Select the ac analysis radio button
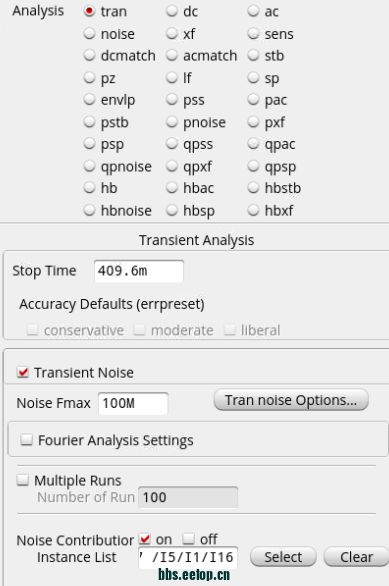 253,11
